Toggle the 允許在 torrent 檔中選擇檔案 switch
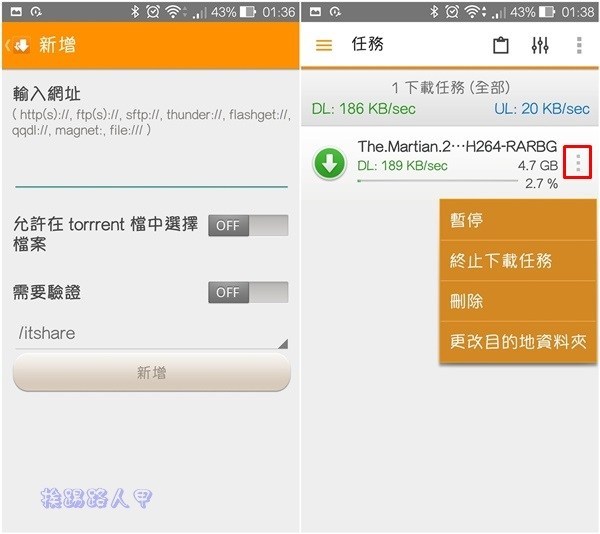This screenshot has width=600, height=534. 248,225
